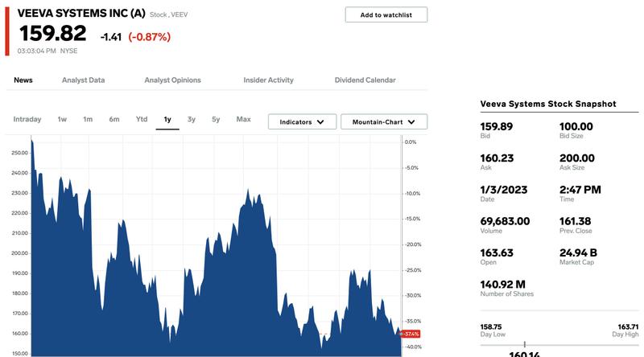Viewport: 644px width, 357px height.
Task: Click the Market Cap value 24.94 B
Action: (x=578, y=252)
